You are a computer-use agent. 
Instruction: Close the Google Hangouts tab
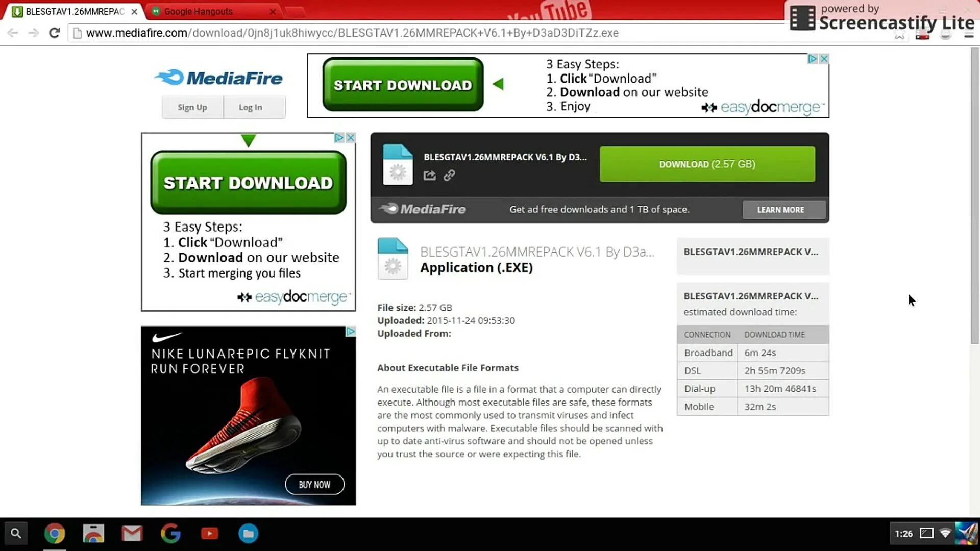click(273, 12)
